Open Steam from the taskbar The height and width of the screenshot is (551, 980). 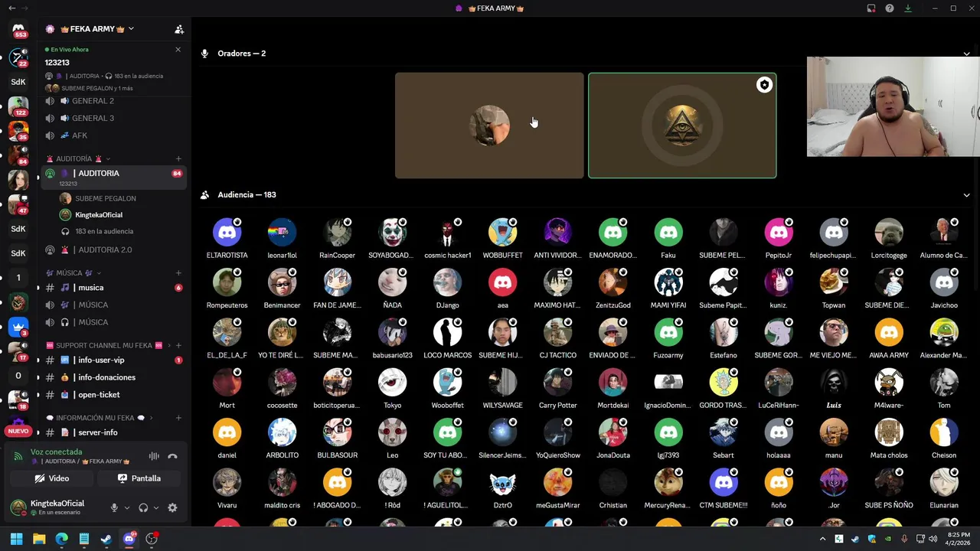pyautogui.click(x=106, y=539)
